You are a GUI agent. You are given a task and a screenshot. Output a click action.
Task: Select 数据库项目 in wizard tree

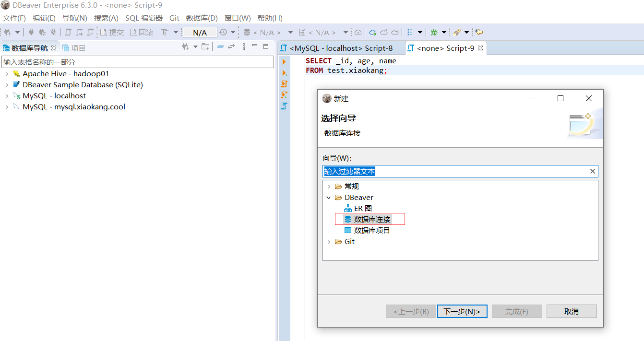(x=367, y=231)
